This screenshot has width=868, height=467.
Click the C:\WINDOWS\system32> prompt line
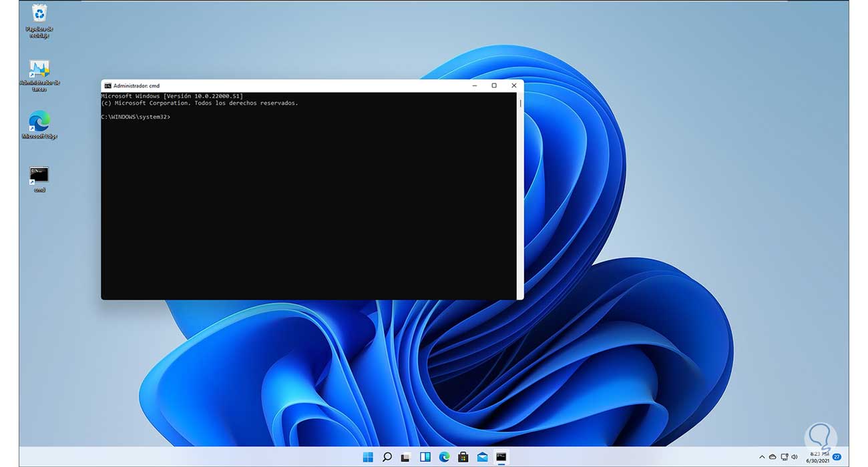pos(136,117)
